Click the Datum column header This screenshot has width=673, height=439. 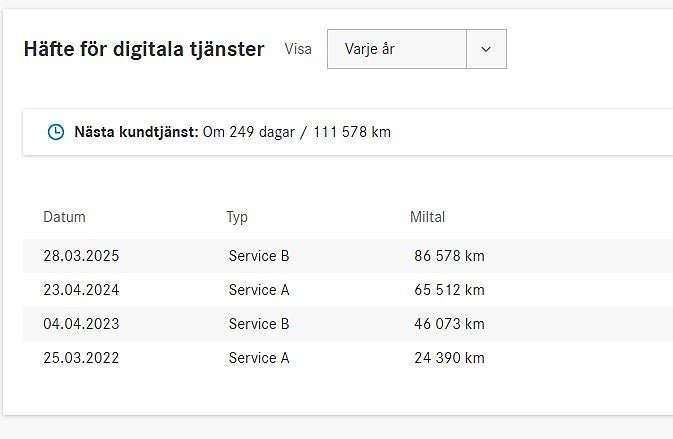(x=64, y=217)
